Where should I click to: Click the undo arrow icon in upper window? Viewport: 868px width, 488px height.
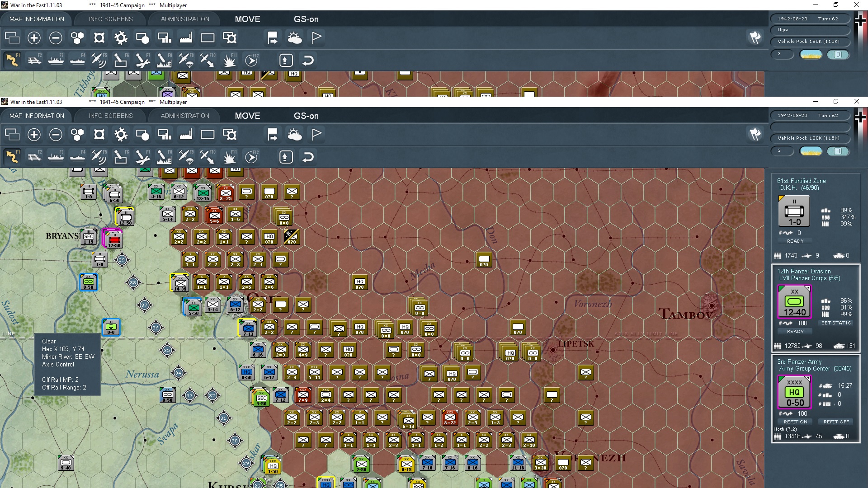[308, 61]
